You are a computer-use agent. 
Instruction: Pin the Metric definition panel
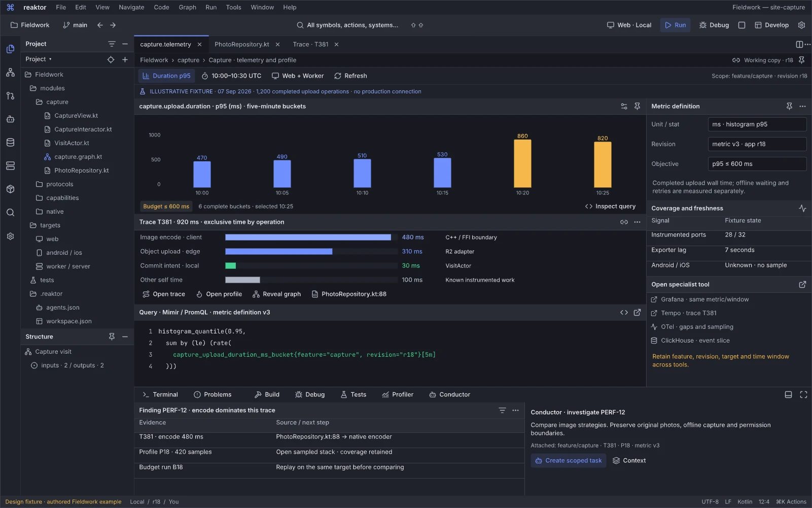pyautogui.click(x=789, y=106)
